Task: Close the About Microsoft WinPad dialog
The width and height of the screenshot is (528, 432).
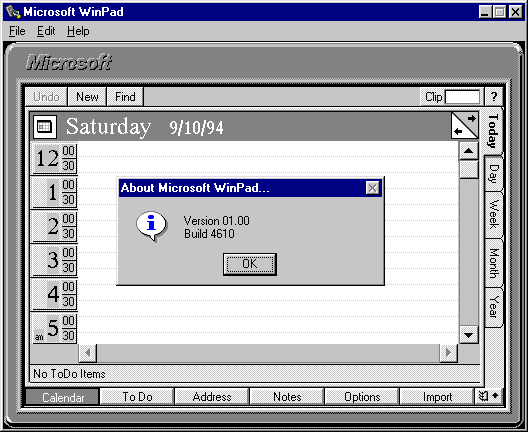Action: click(372, 188)
